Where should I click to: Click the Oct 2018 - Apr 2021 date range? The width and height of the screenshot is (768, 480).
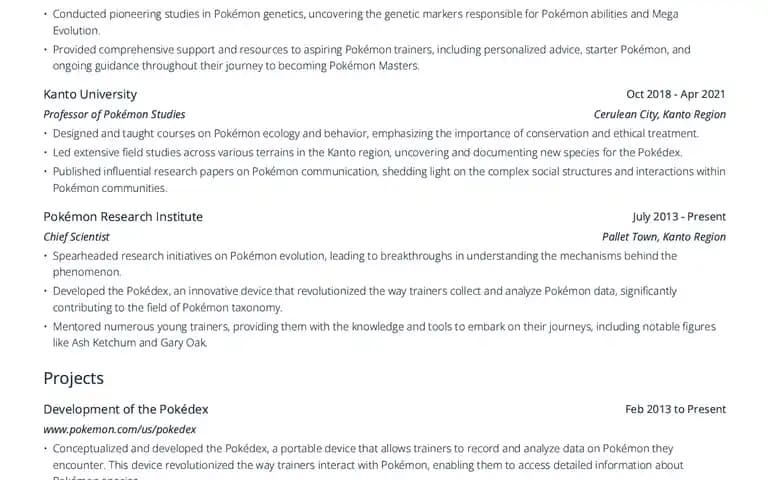(x=676, y=94)
